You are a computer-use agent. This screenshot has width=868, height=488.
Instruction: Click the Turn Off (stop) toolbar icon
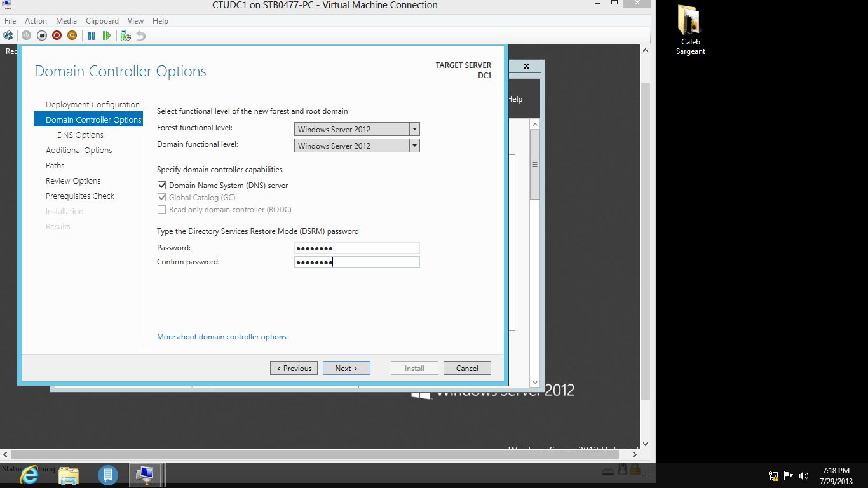[41, 36]
